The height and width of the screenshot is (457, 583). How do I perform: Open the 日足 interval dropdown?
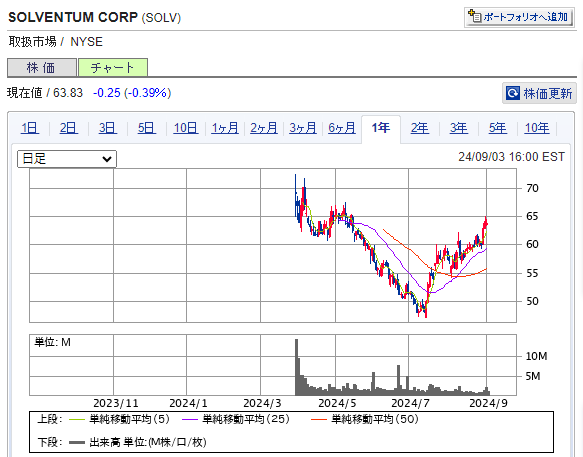pyautogui.click(x=67, y=159)
